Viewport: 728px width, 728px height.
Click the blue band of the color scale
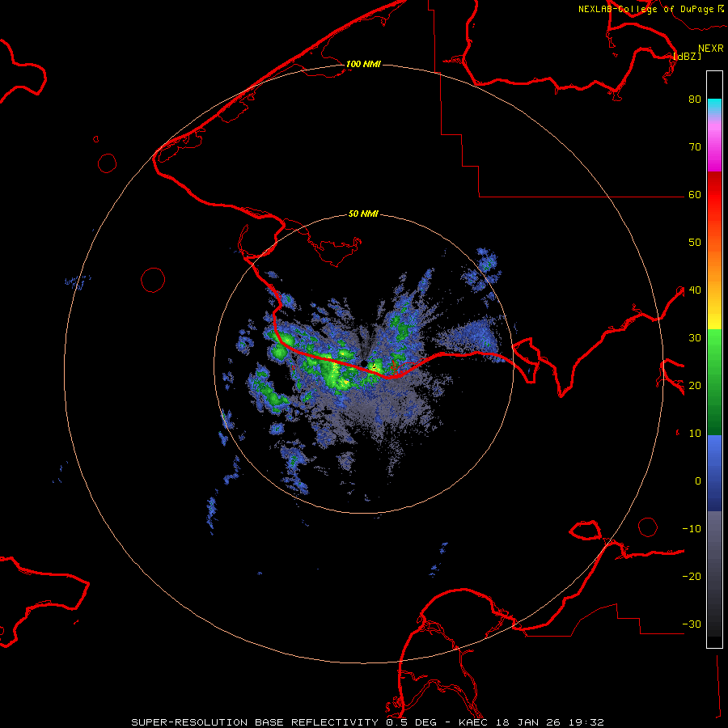pos(714,473)
